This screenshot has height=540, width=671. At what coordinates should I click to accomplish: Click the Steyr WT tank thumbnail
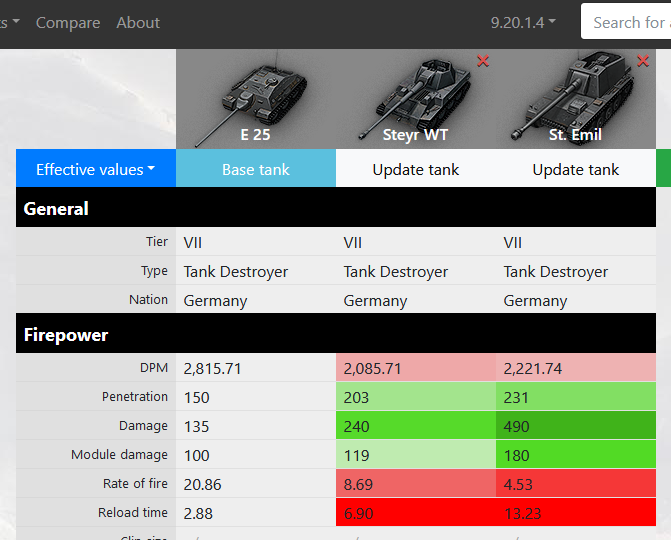click(x=416, y=99)
